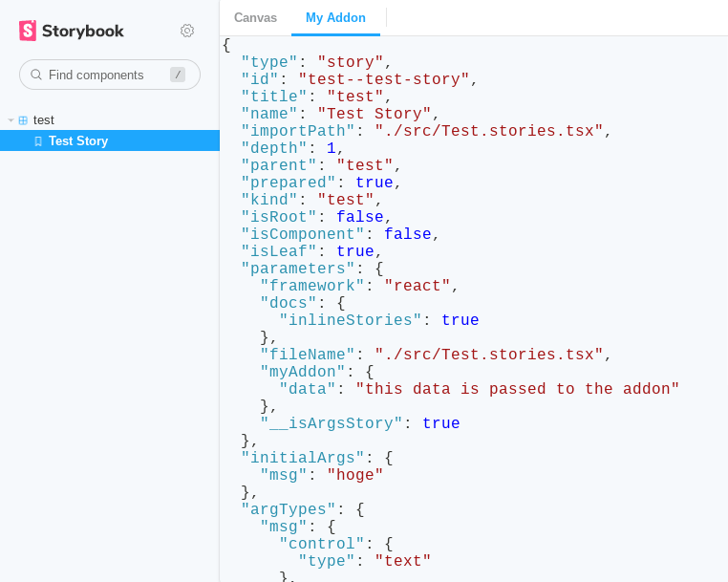This screenshot has height=582, width=728.
Task: Click the "initialArgs" key text
Action: pos(303,457)
